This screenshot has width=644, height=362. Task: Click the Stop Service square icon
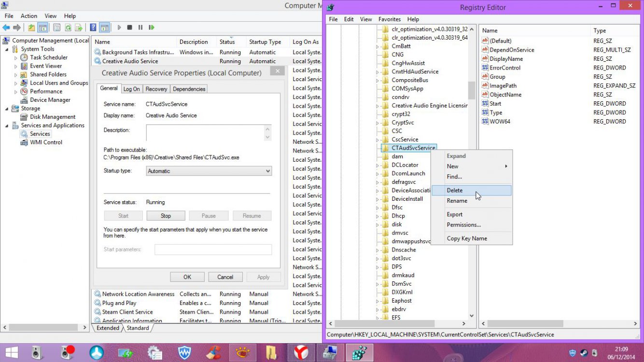pyautogui.click(x=129, y=28)
